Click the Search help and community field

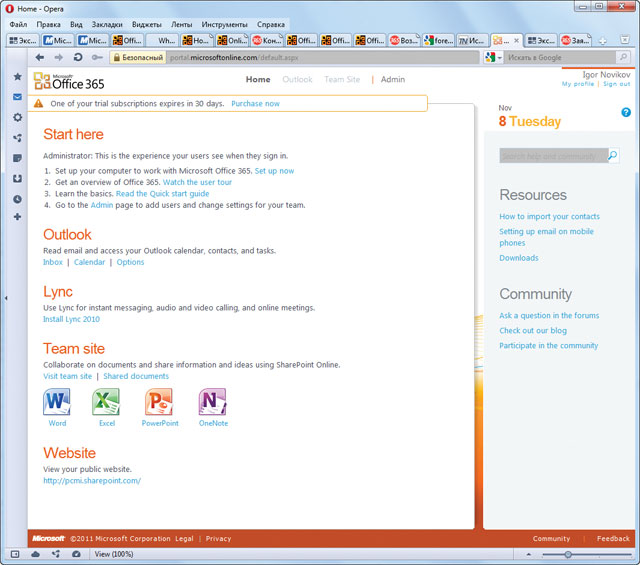(552, 156)
